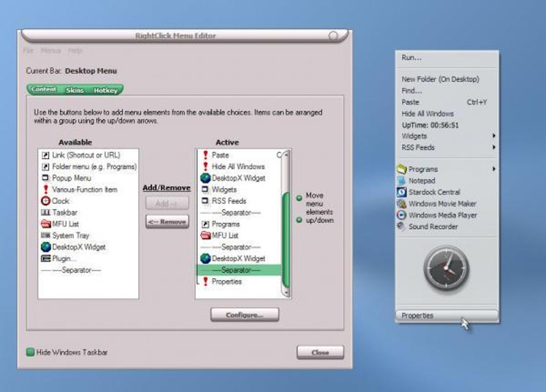Click UpTime: 00:56:51 menu entry

pyautogui.click(x=447, y=125)
